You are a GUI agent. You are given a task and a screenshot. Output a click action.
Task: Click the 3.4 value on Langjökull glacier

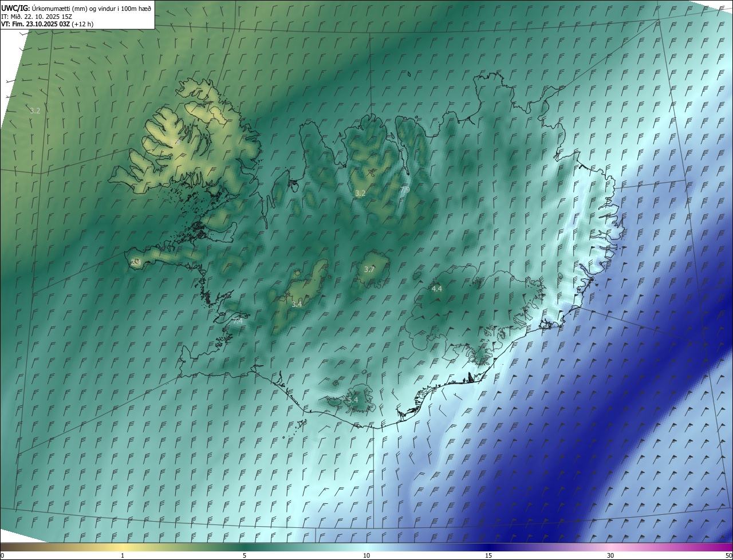click(296, 305)
